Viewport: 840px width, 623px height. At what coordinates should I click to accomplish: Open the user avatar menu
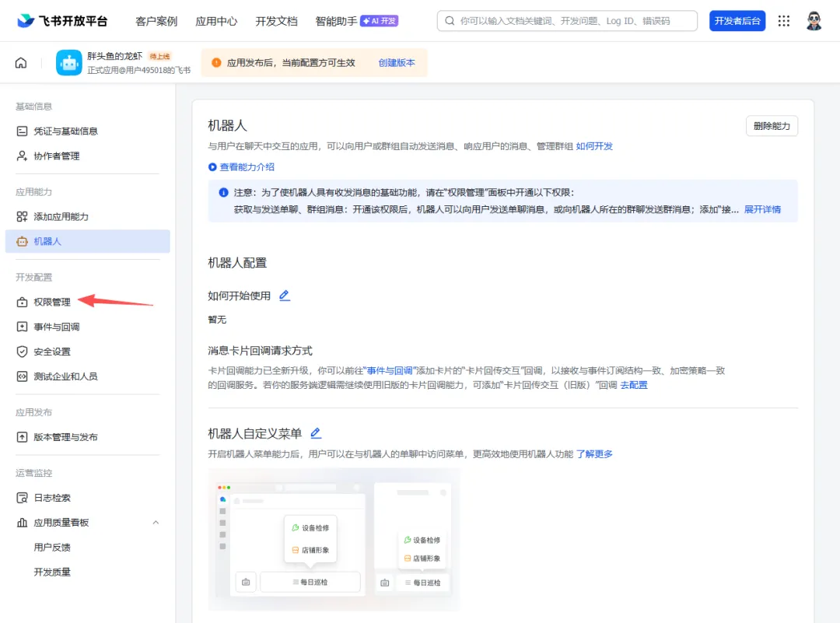click(814, 21)
